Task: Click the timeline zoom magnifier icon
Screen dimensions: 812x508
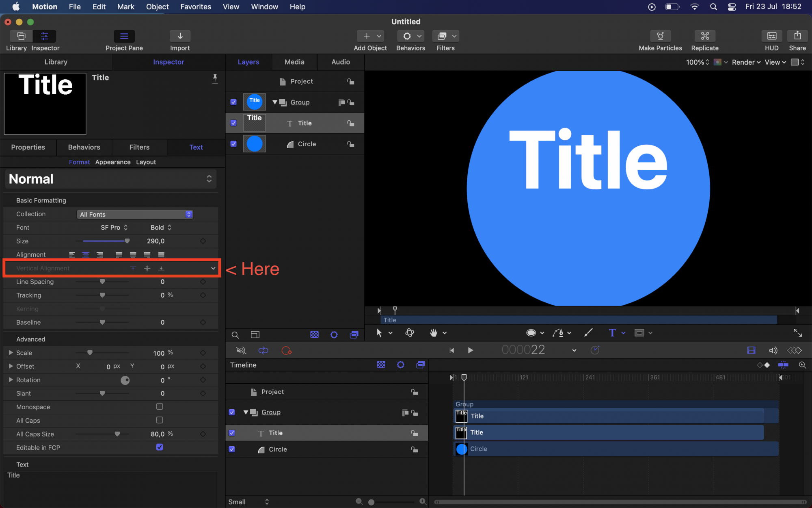Action: pos(802,365)
